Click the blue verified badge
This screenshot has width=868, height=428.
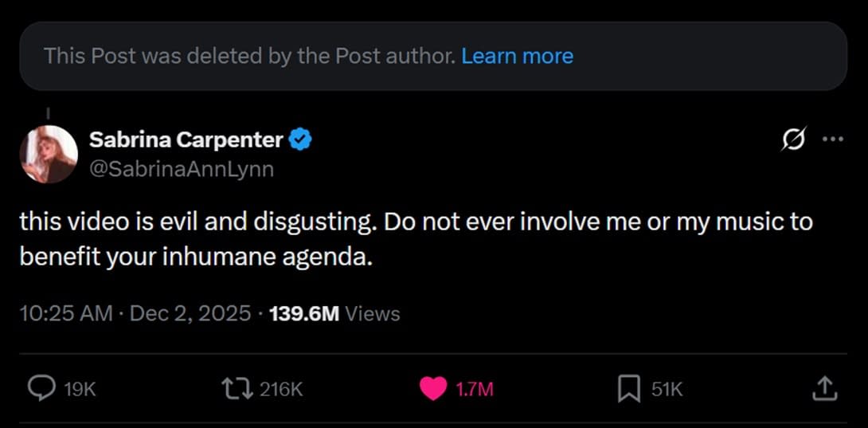(300, 140)
